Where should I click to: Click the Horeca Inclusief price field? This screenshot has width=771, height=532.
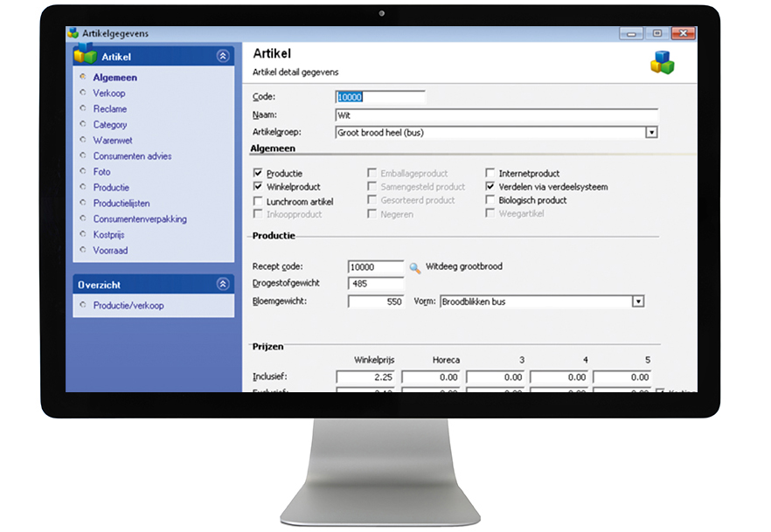(x=431, y=377)
